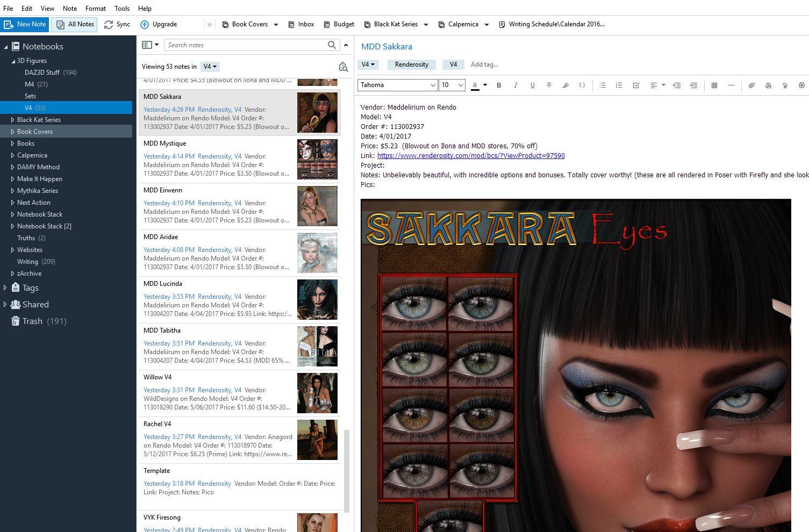Viewport: 809px width, 532px height.
Task: Open the Help menu
Action: [145, 8]
